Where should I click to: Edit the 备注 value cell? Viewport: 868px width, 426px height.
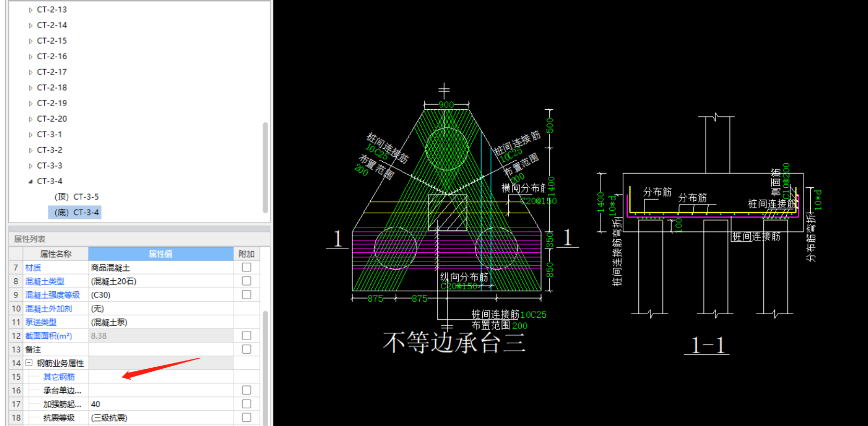tap(161, 350)
